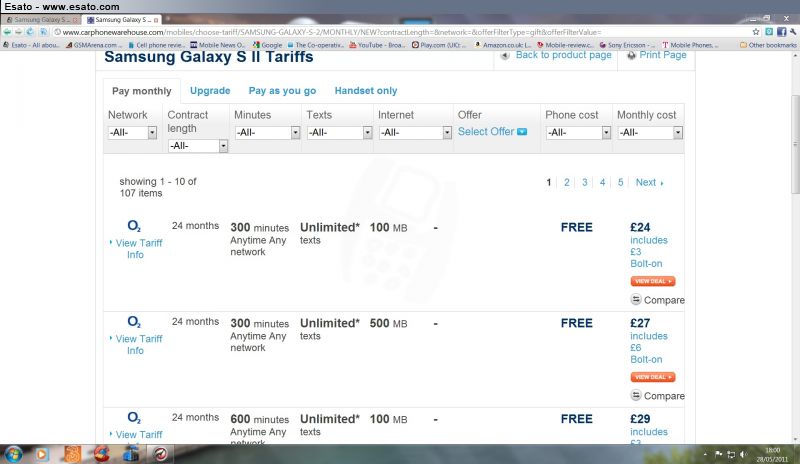
Task: Go to results page 4
Action: point(603,182)
